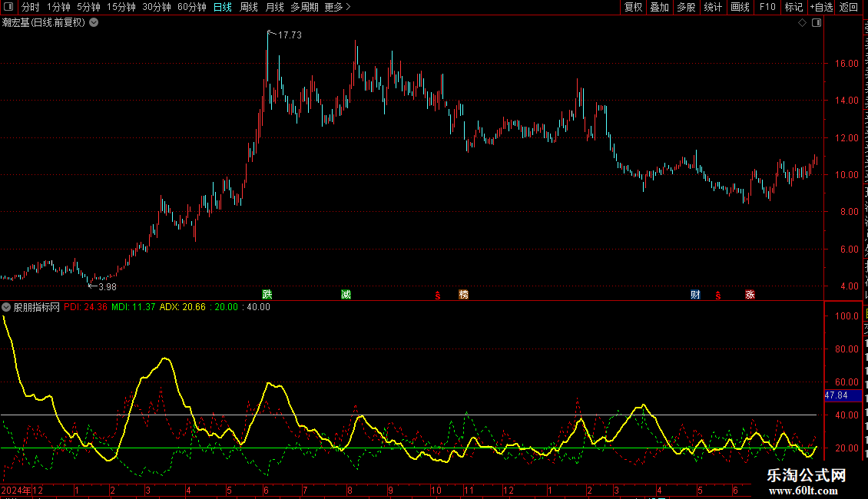Click the MDI: 11.37 value

pos(134,307)
